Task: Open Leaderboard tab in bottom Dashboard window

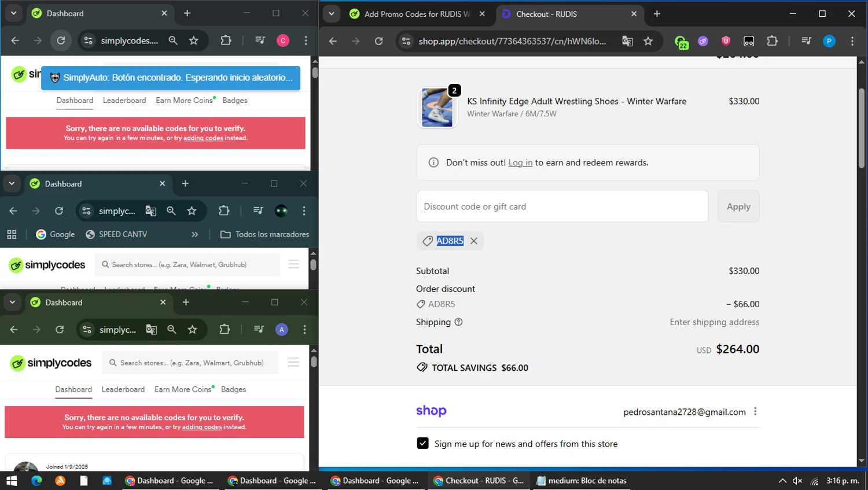Action: pyautogui.click(x=123, y=389)
